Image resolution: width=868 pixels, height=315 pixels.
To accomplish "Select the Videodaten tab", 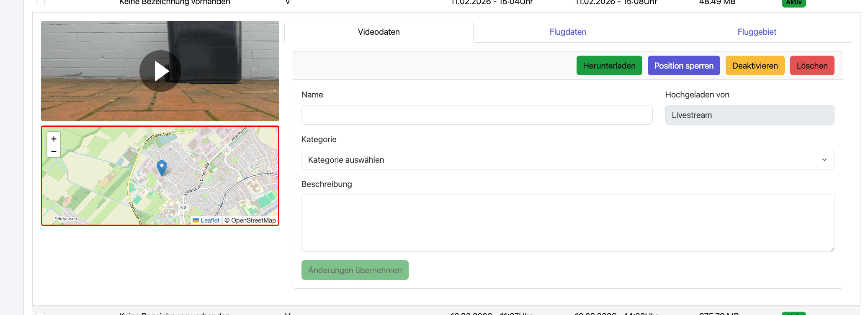I will [x=379, y=32].
